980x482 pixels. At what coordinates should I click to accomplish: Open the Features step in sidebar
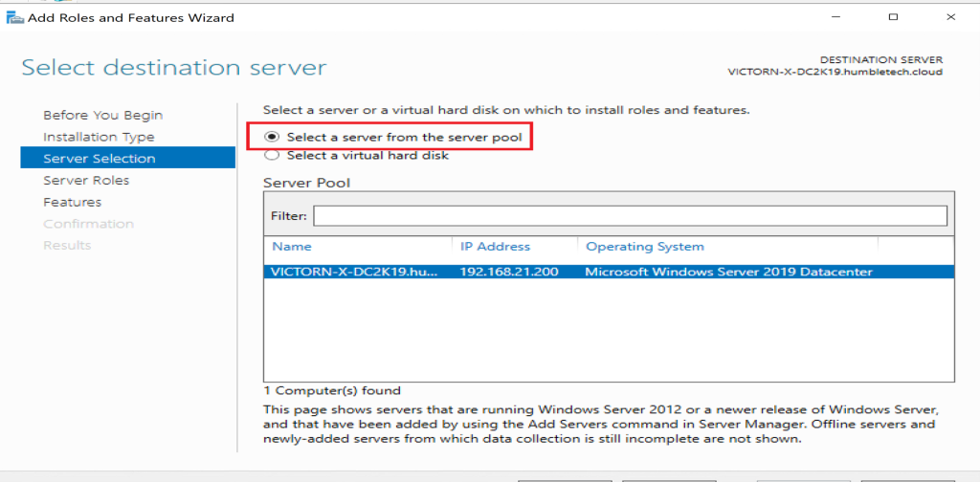click(72, 202)
